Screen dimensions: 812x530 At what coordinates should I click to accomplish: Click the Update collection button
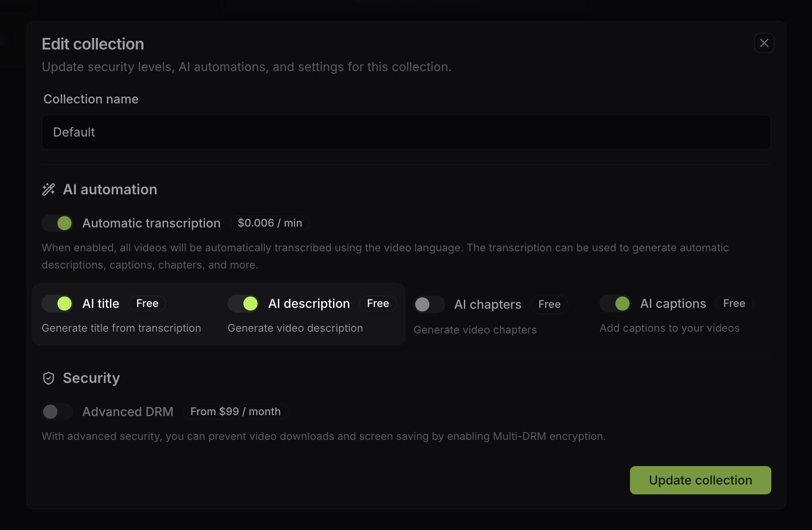[700, 480]
